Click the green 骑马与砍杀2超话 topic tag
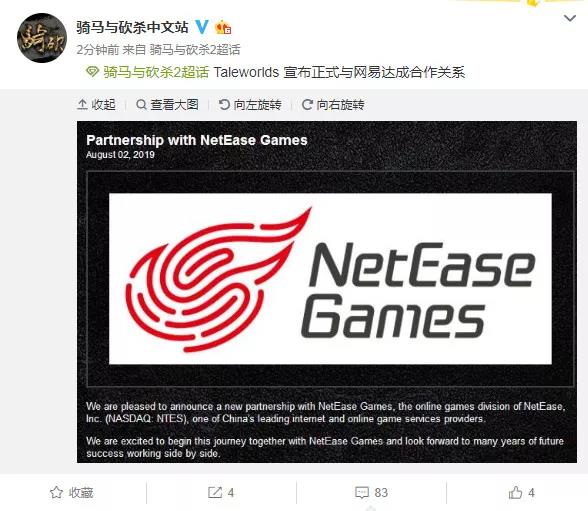The image size is (588, 511). [156, 72]
